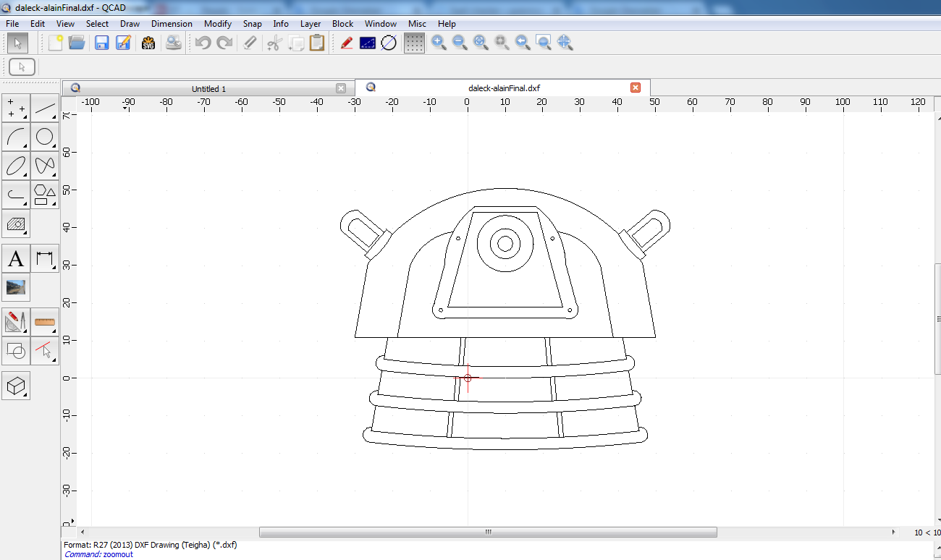941x560 pixels.
Task: Open the File menu
Action: coord(12,23)
